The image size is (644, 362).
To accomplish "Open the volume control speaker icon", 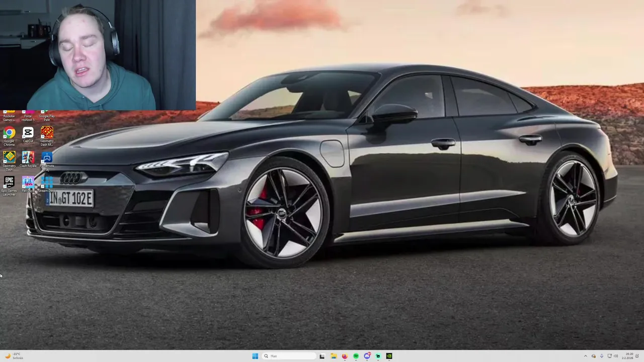I will [x=616, y=356].
